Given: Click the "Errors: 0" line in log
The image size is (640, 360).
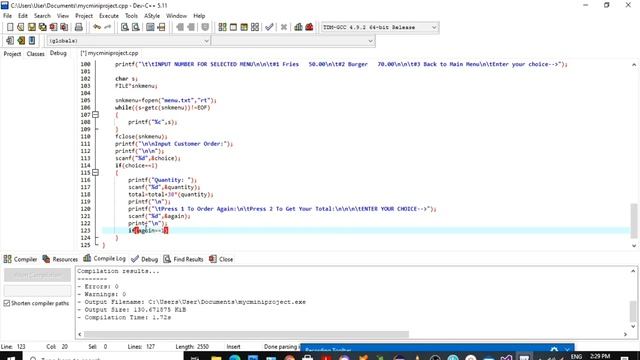Looking at the screenshot, I should pos(98,287).
